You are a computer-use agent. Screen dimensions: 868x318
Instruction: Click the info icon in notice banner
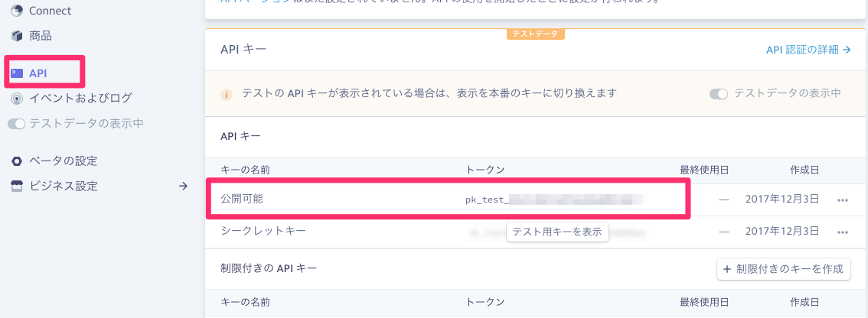[226, 94]
